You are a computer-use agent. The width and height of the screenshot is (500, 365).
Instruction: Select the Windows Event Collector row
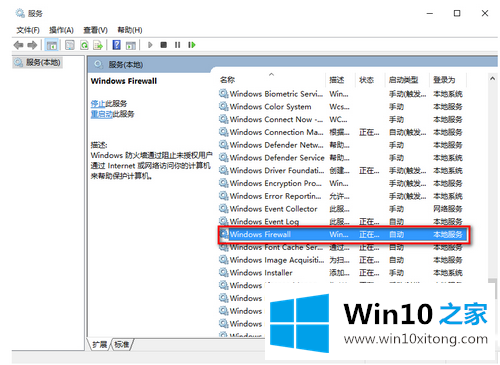[x=343, y=209]
